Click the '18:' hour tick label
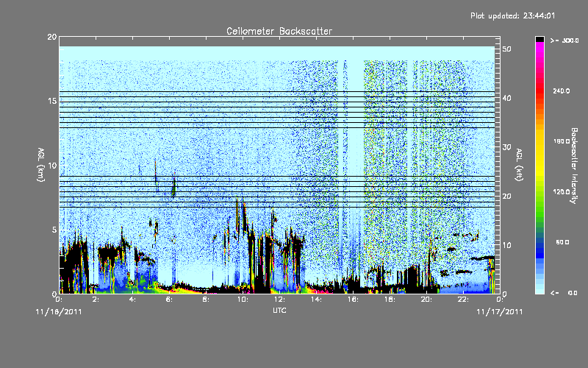The height and width of the screenshot is (368, 588). point(390,300)
